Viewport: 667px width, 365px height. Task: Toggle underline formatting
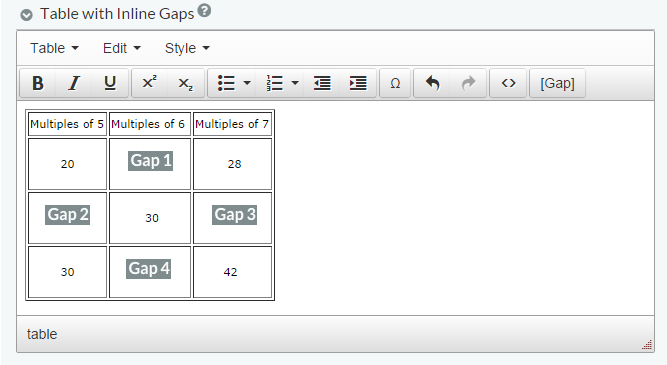[110, 83]
